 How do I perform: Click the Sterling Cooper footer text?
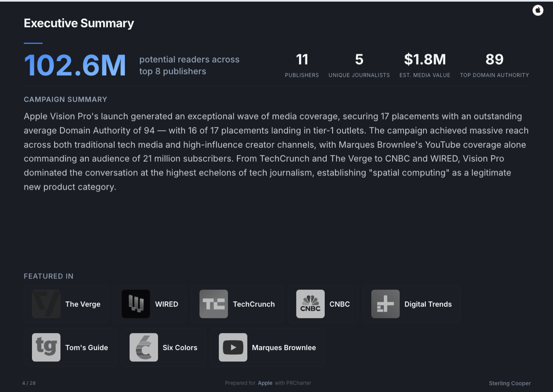click(x=510, y=383)
